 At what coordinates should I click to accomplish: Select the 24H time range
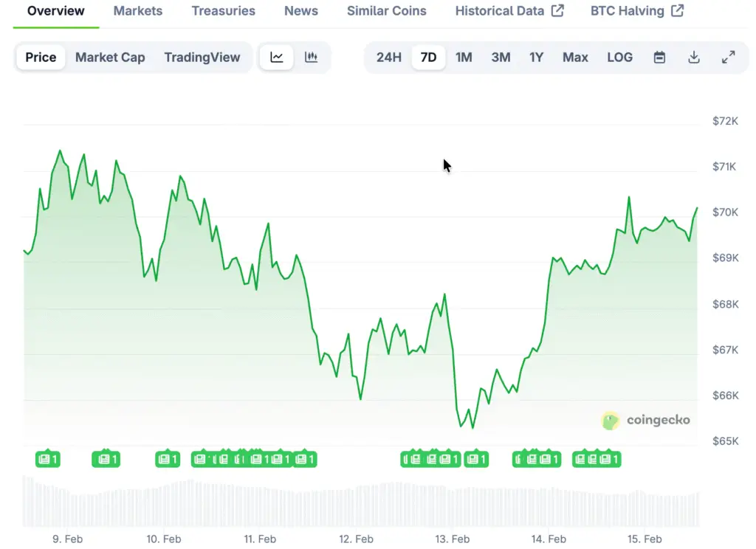click(x=388, y=58)
